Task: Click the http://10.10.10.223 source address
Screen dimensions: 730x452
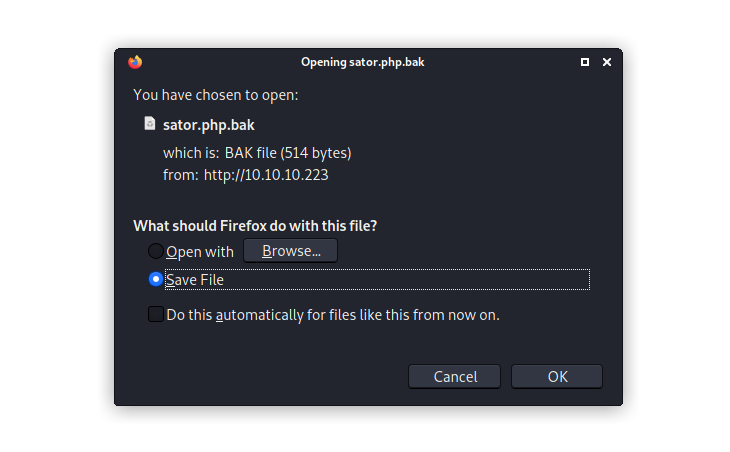Action: point(266,174)
